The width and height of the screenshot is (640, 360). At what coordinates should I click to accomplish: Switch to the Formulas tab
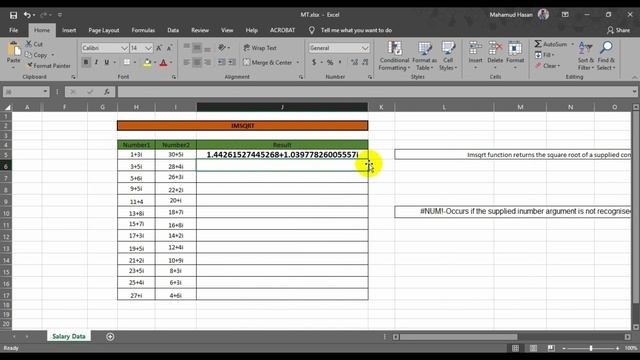[143, 30]
